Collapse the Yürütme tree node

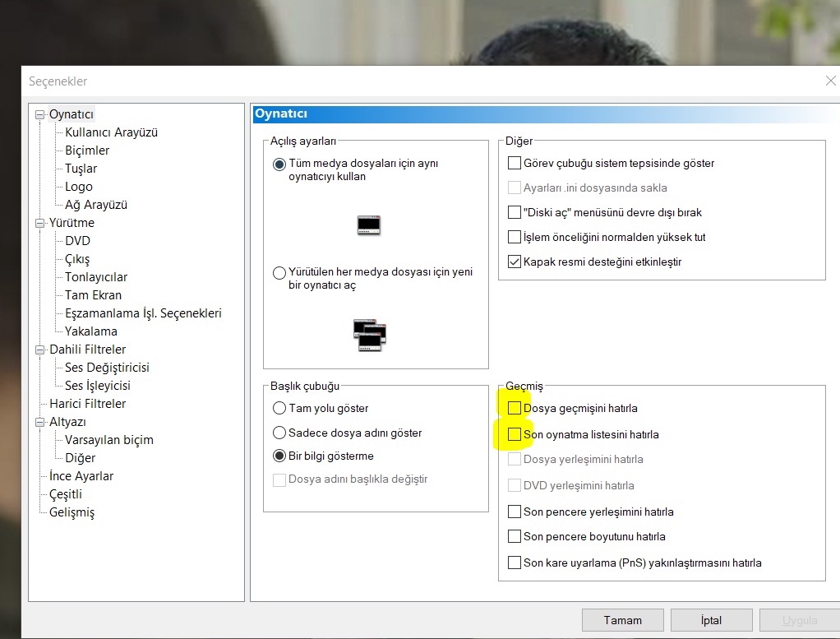pos(39,223)
